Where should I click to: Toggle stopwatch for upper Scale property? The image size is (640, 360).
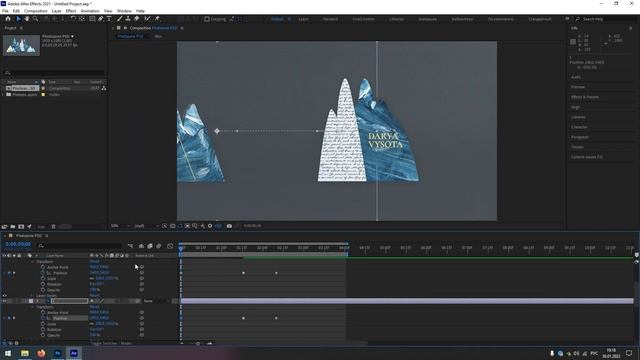[43, 278]
